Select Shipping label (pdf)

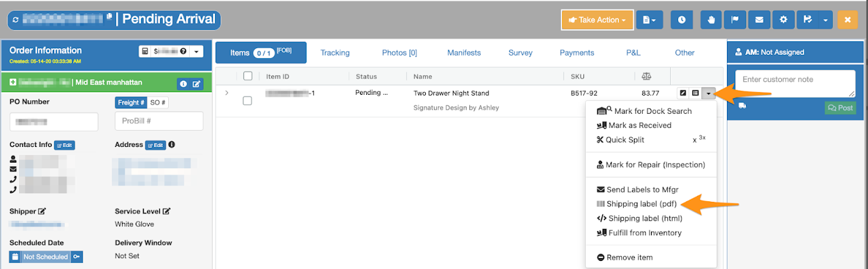pos(637,204)
